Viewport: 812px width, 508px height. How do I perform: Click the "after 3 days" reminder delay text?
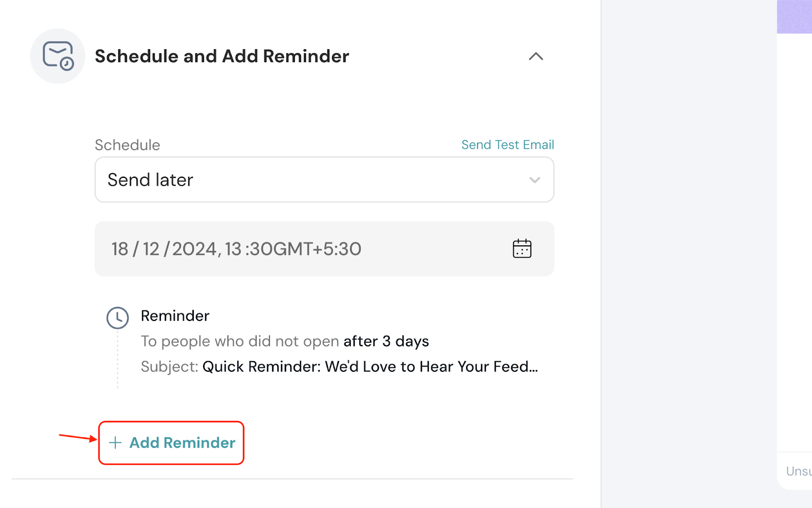pos(386,341)
